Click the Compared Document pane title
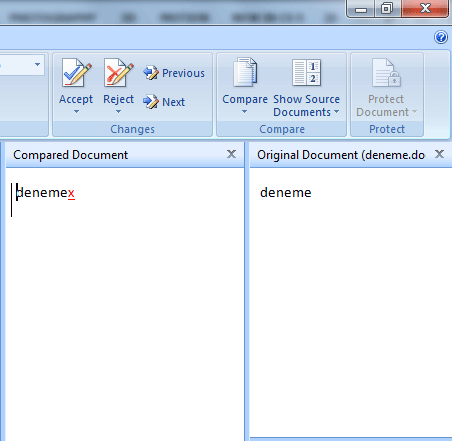Image resolution: width=452 pixels, height=441 pixels. point(70,155)
